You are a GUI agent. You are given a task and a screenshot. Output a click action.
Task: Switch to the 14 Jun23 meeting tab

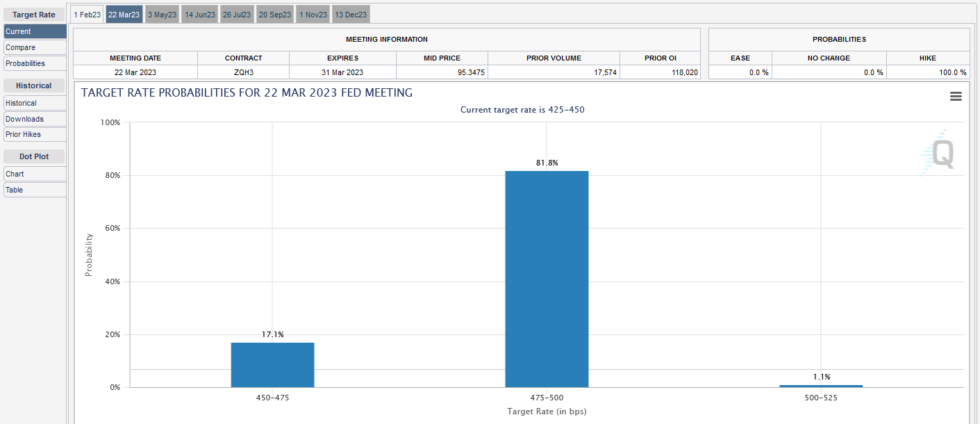pos(200,15)
